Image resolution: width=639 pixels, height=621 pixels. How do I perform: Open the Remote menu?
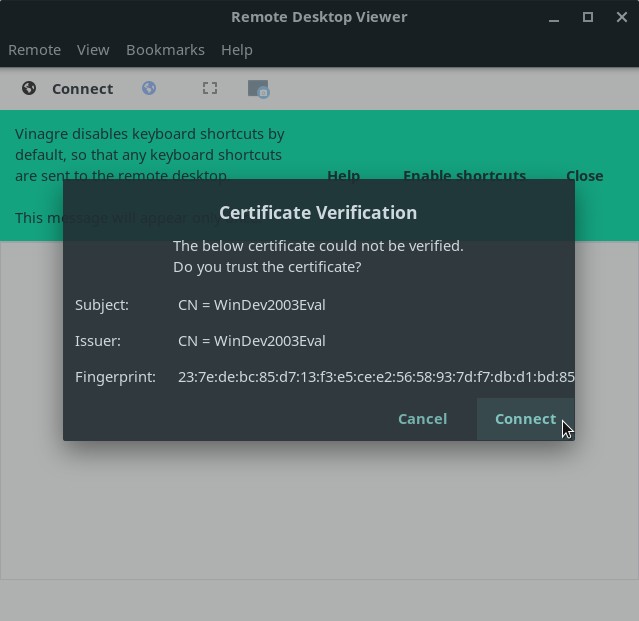pyautogui.click(x=34, y=49)
